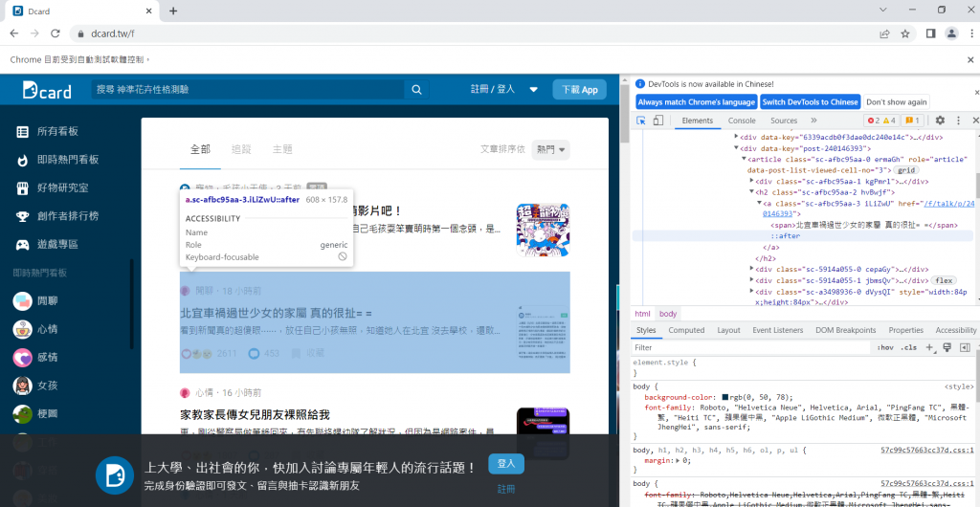Screen dimensions: 980x507
Task: Open the 梗圖 board in the sidebar
Action: click(x=36, y=413)
